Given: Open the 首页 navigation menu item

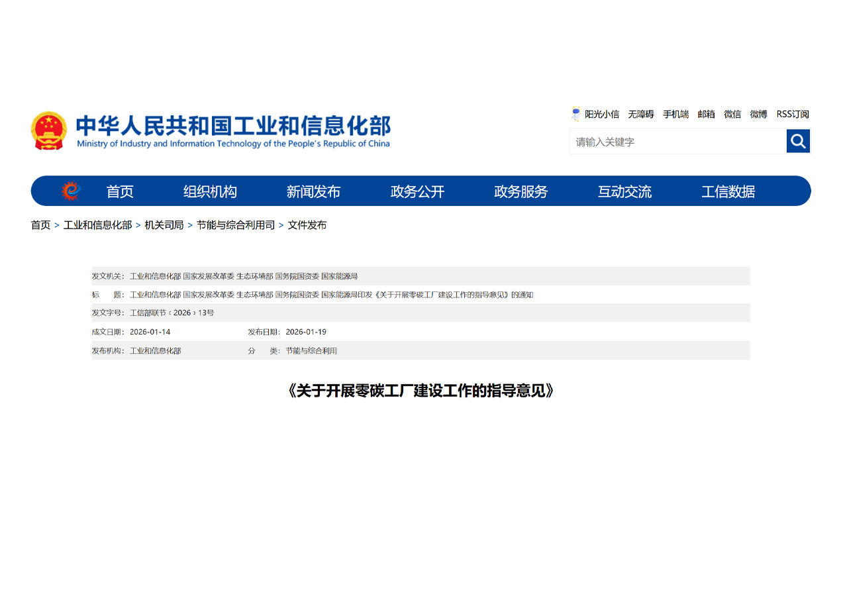Looking at the screenshot, I should click(x=120, y=191).
